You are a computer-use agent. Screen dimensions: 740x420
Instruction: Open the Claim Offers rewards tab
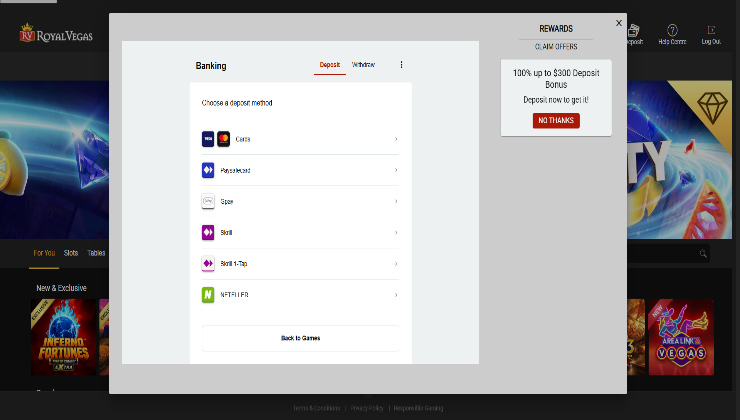point(556,47)
